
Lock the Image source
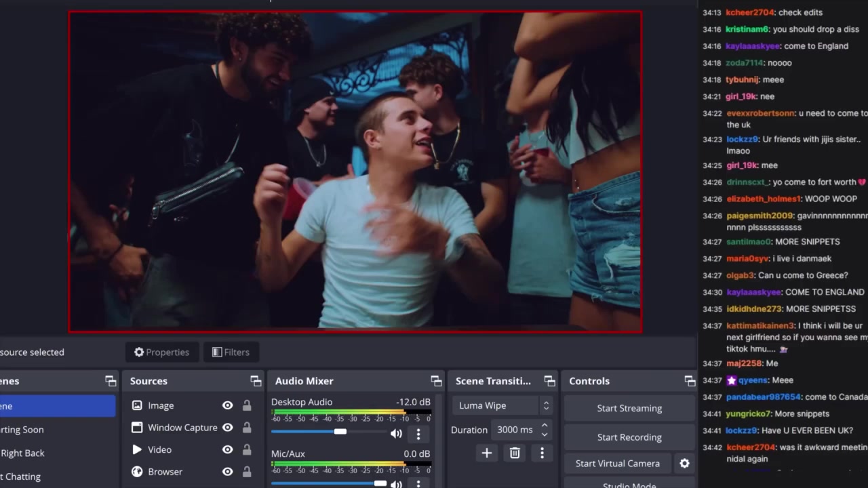tap(247, 405)
